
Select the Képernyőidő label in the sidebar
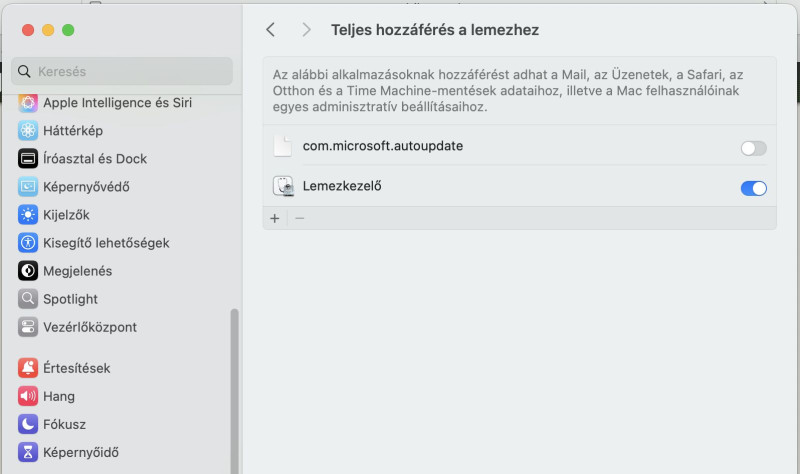[81, 452]
